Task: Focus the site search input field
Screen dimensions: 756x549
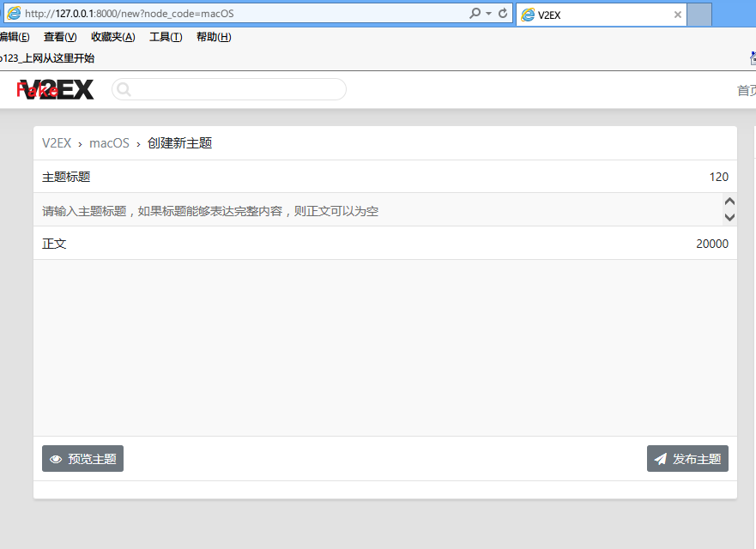Action: click(x=229, y=90)
